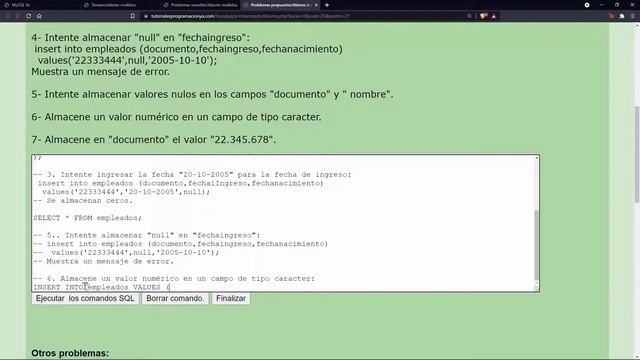The height and width of the screenshot is (360, 640).
Task: Open the browser main menu
Action: click(x=633, y=16)
